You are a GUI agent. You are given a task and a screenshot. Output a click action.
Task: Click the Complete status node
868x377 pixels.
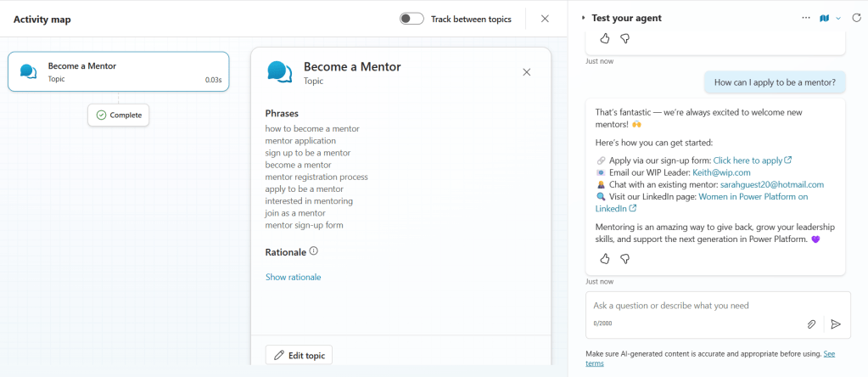pos(119,115)
